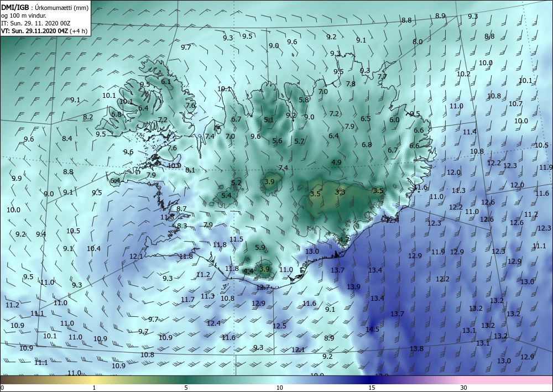Screen dimensions: 553x392
Task: Click the map value '11.7'
Action: [187, 299]
